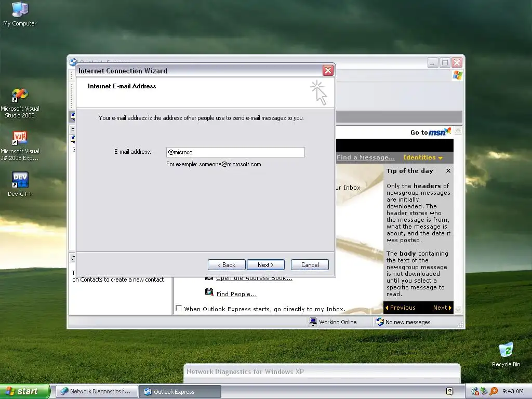The height and width of the screenshot is (399, 532).
Task: Click the scroll down arrow in Outlook Express pane
Action: [458, 309]
